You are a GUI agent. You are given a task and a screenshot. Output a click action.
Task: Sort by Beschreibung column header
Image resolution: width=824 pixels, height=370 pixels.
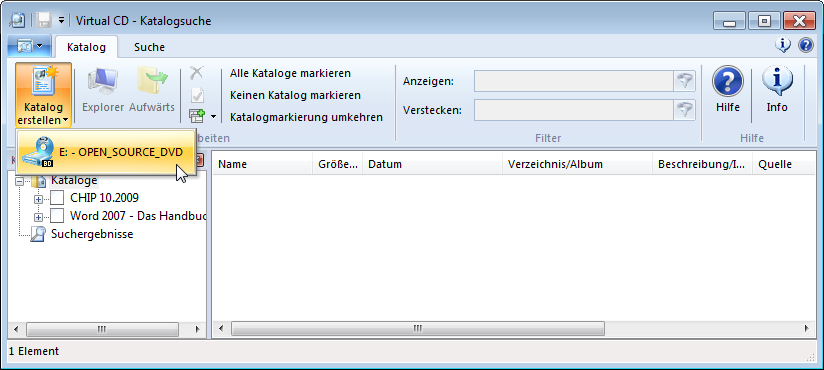click(x=703, y=164)
